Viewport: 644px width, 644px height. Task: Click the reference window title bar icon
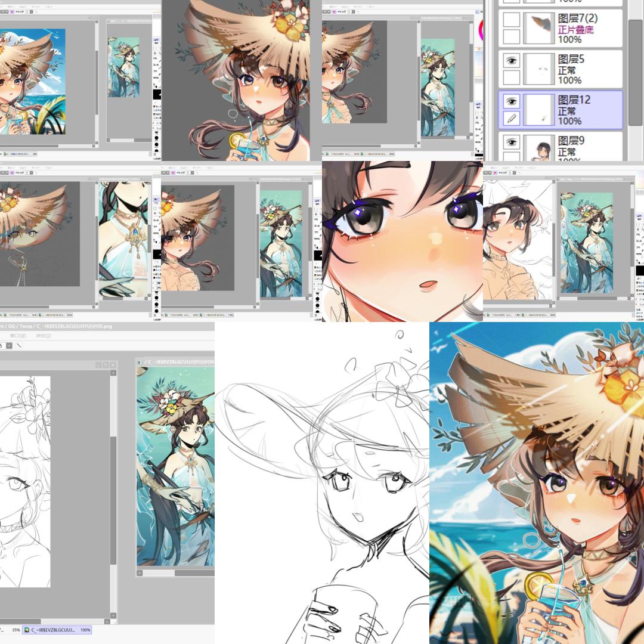pos(140,362)
